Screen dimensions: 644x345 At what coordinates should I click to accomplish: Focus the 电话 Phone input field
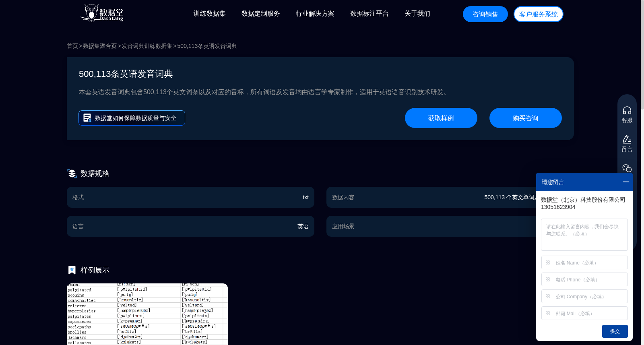tap(584, 279)
